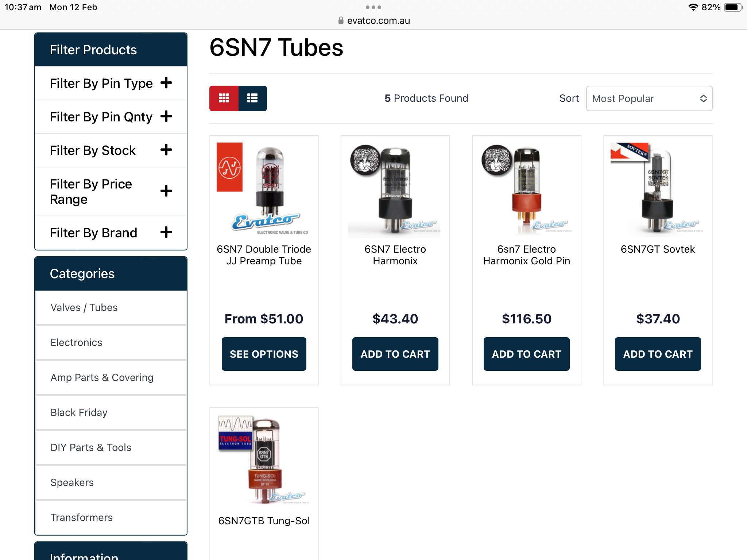Expand Filter By Price Range section
This screenshot has width=747, height=560.
pos(111,191)
